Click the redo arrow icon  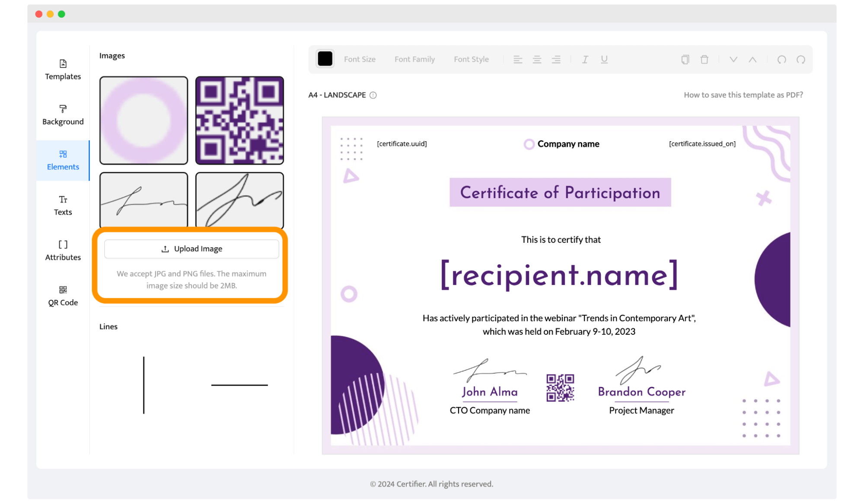[x=800, y=60]
